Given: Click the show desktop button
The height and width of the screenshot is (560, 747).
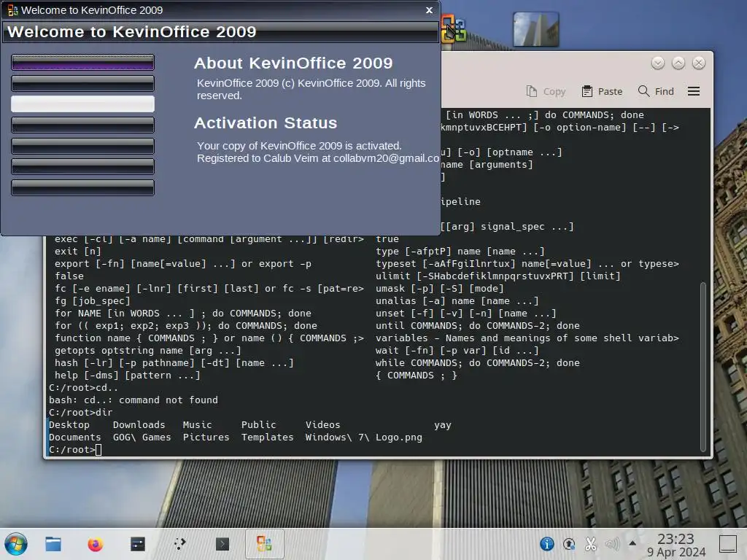Looking at the screenshot, I should coord(727,544).
